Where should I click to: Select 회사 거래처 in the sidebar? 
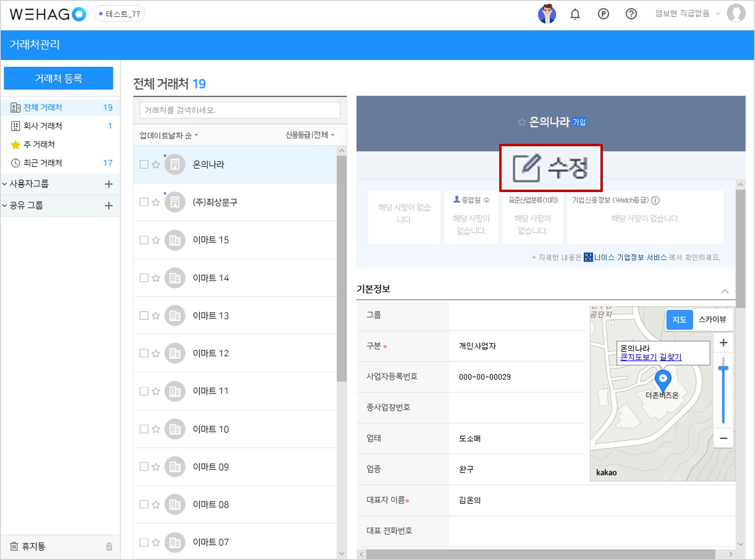tap(43, 126)
